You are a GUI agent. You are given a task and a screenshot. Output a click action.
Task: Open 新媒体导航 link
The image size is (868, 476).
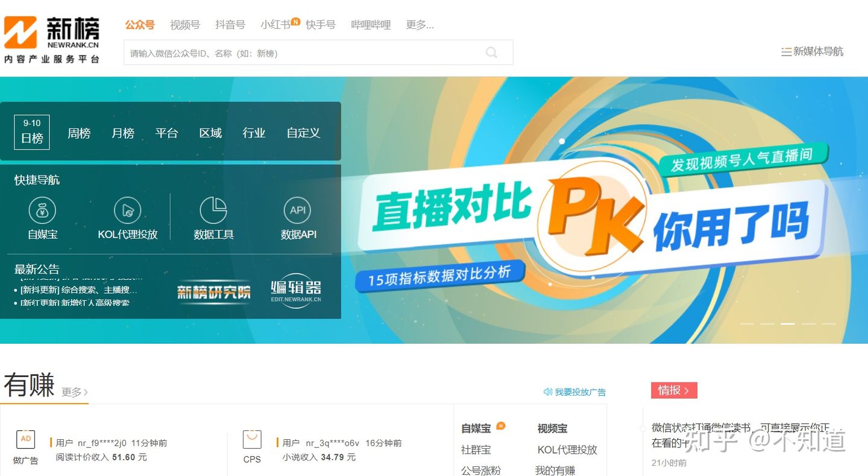[818, 52]
